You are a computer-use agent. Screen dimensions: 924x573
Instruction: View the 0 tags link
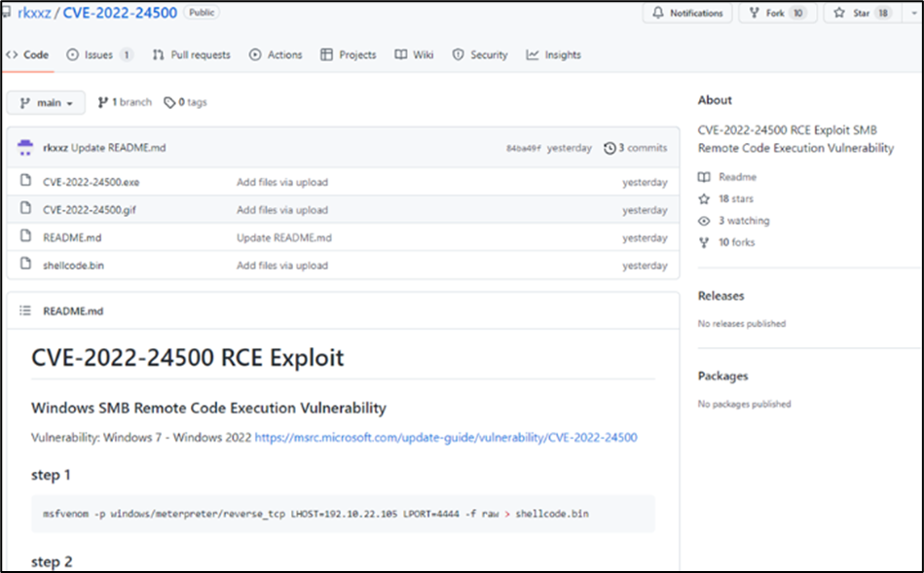(186, 102)
